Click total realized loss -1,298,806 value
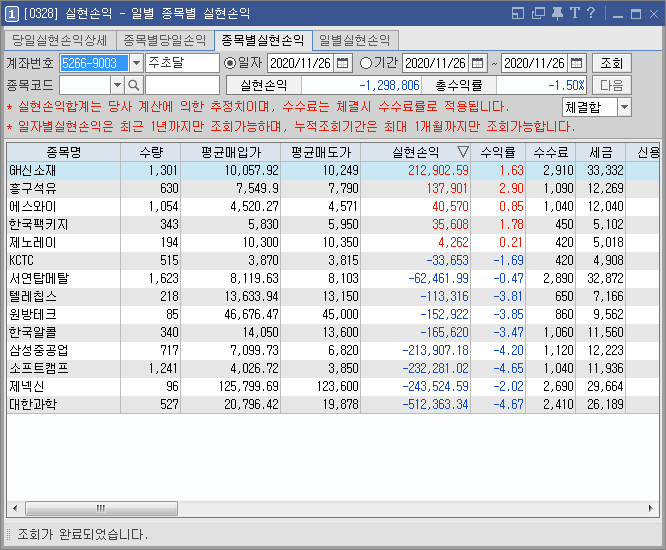The width and height of the screenshot is (666, 550). [x=361, y=85]
